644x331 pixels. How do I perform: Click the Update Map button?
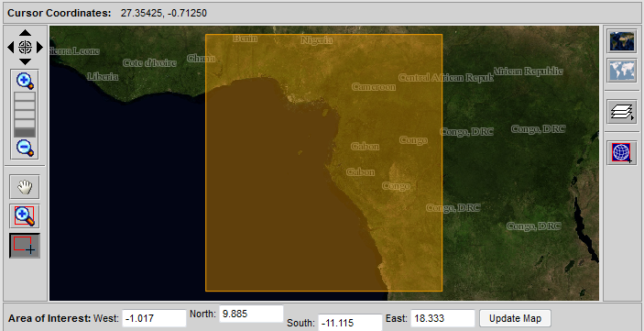(515, 318)
